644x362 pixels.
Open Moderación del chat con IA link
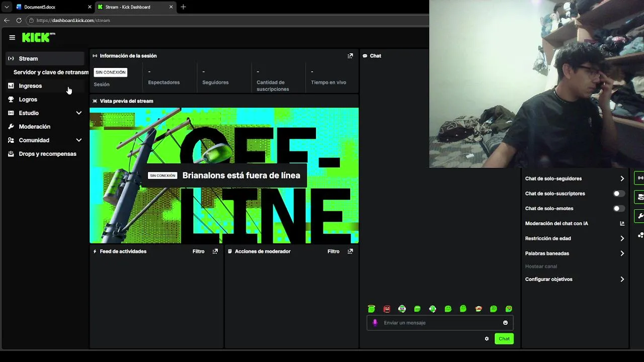[x=575, y=224]
